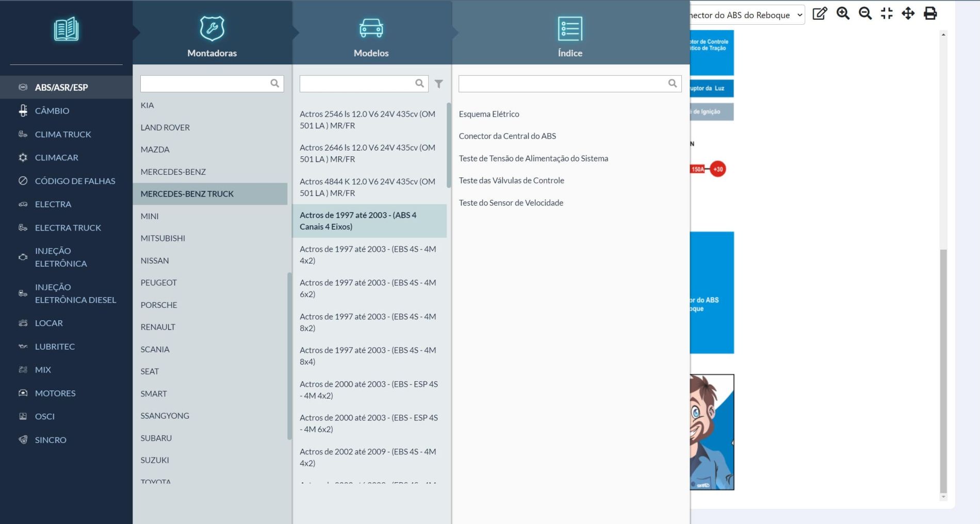This screenshot has width=980, height=524.
Task: Zoom in on the diagram
Action: point(843,14)
